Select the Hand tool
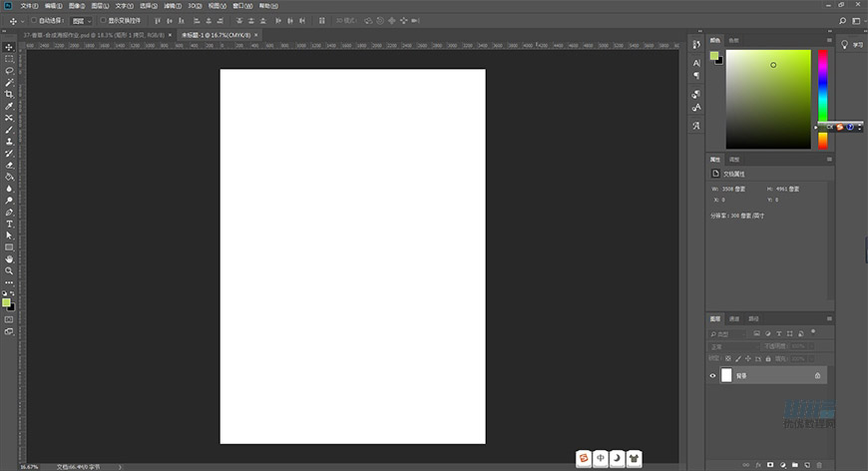The height and width of the screenshot is (471, 868). (x=9, y=258)
